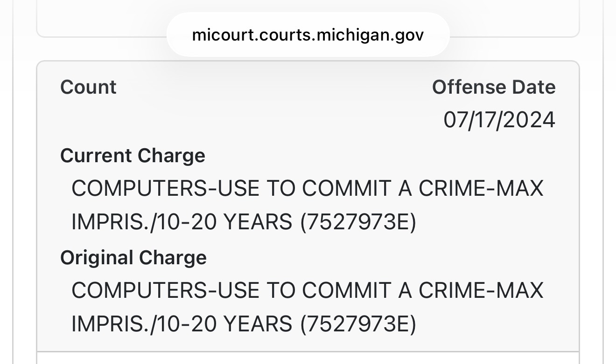Click the Current Charge heading
The width and height of the screenshot is (616, 364).
(x=133, y=156)
